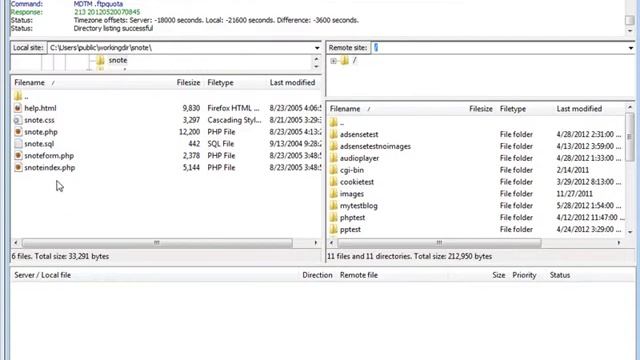Click the remote file list horizontal scrollbar

coord(439,243)
